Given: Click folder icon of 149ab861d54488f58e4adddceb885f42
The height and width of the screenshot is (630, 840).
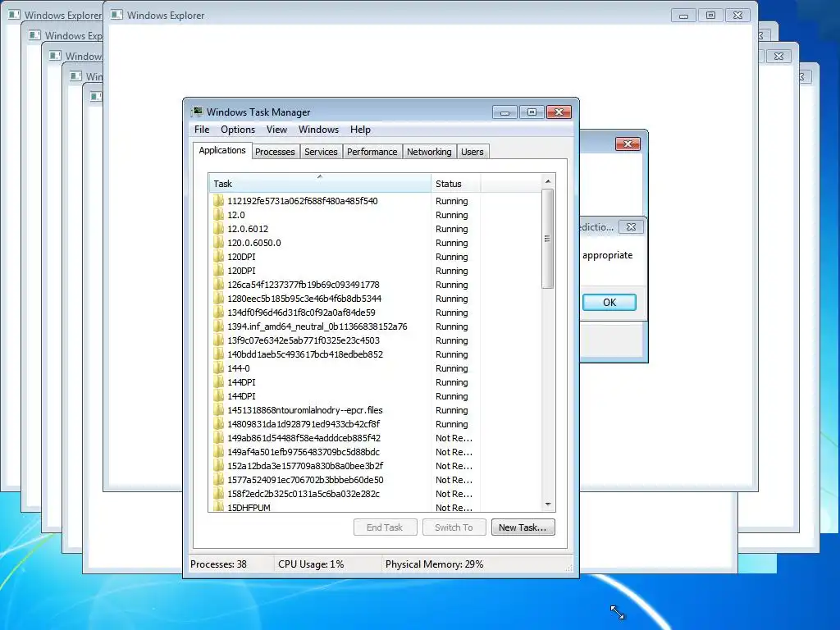Looking at the screenshot, I should (218, 438).
